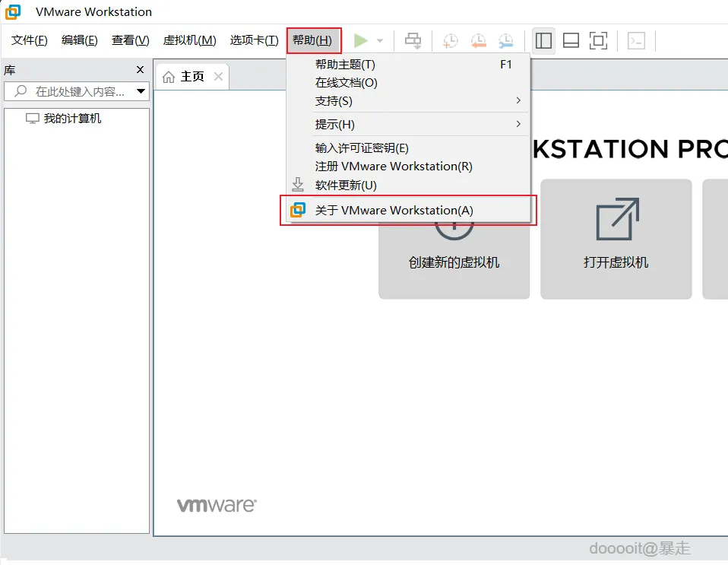Expand the 提示(H) submenu arrow
Screen dimensions: 728x565
click(518, 124)
